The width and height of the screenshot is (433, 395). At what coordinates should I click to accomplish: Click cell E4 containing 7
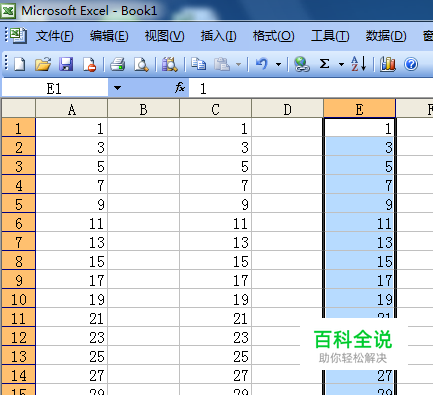tap(359, 185)
